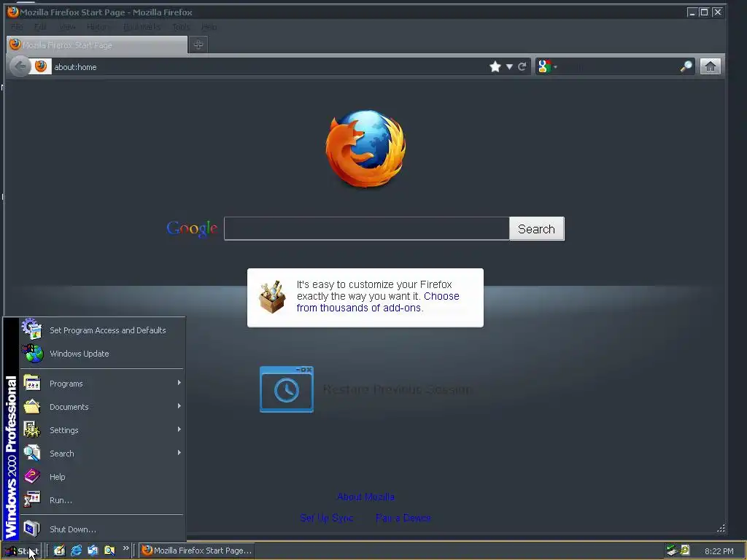747x560 pixels.
Task: Open the Set Up Sync link
Action: (x=327, y=518)
